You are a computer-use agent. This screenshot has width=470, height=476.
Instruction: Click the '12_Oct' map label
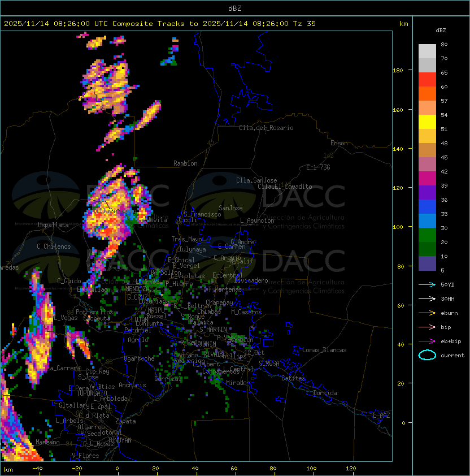254,353
